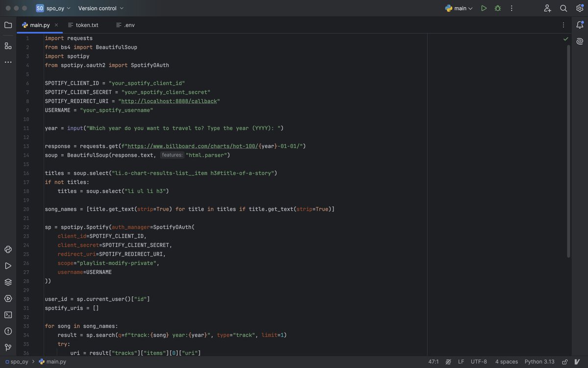Click the features: inlay hint
The height and width of the screenshot is (368, 588).
point(172,155)
